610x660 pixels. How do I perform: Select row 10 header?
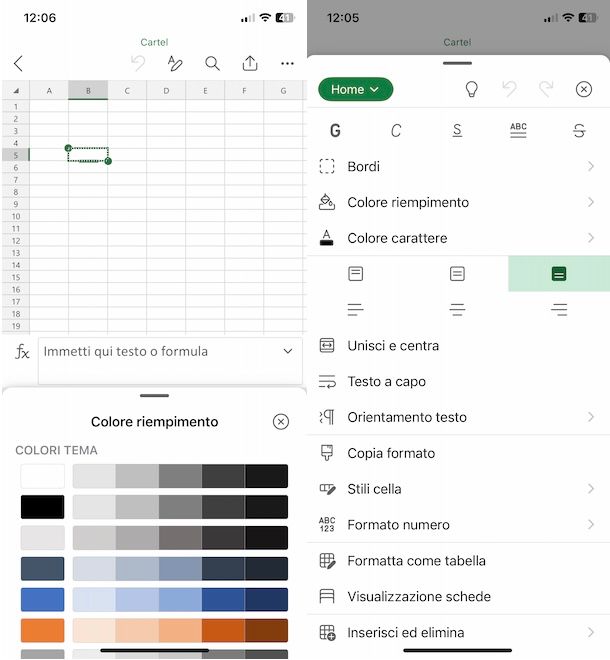(x=16, y=216)
